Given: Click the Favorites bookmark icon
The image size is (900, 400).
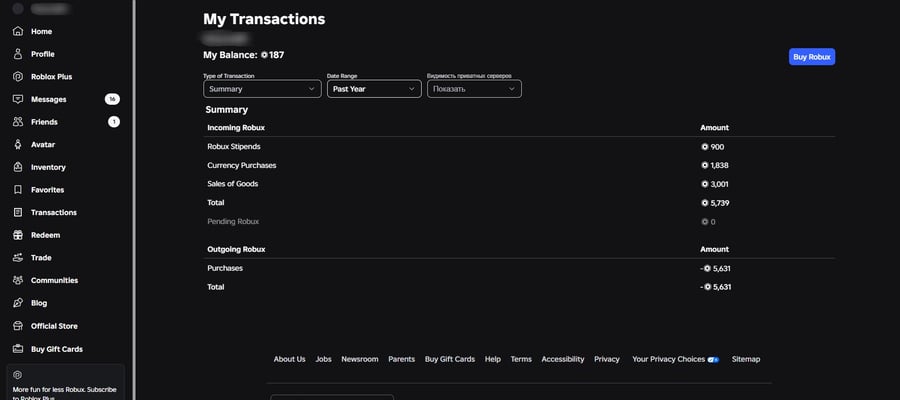Looking at the screenshot, I should pyautogui.click(x=18, y=189).
